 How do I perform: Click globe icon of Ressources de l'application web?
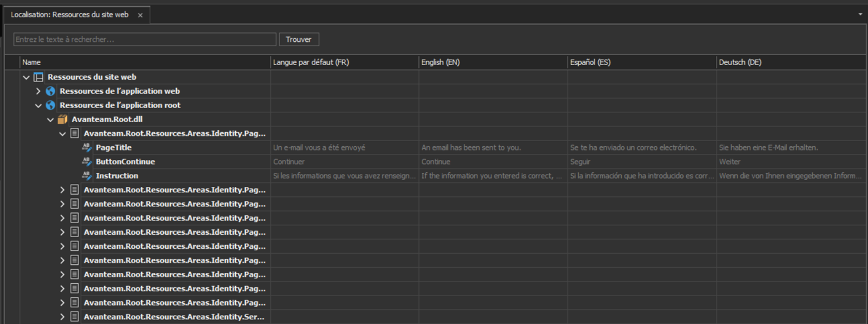click(51, 91)
